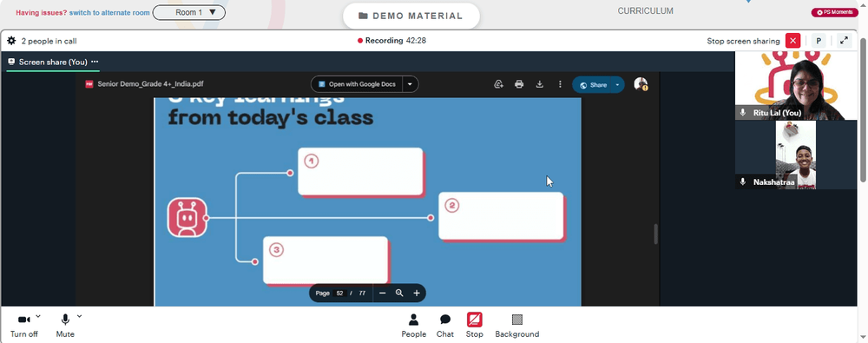Screen dimensions: 868x343
Task: Open Google account avatar
Action: 641,84
